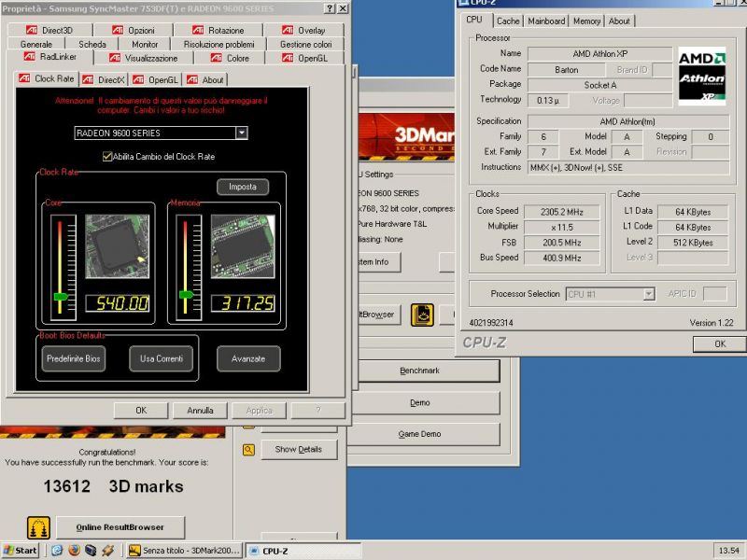Select the Clock Rate tab in RadLinker
Viewport: 747px width, 560px height.
(47, 78)
